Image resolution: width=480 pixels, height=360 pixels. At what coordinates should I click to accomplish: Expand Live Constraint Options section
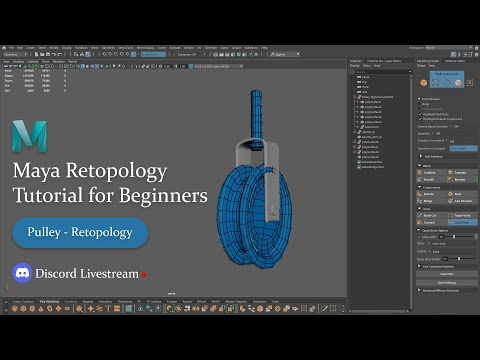coord(419,266)
